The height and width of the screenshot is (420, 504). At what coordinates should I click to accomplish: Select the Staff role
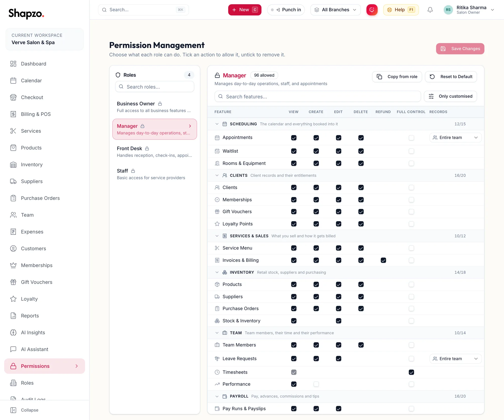click(x=154, y=174)
